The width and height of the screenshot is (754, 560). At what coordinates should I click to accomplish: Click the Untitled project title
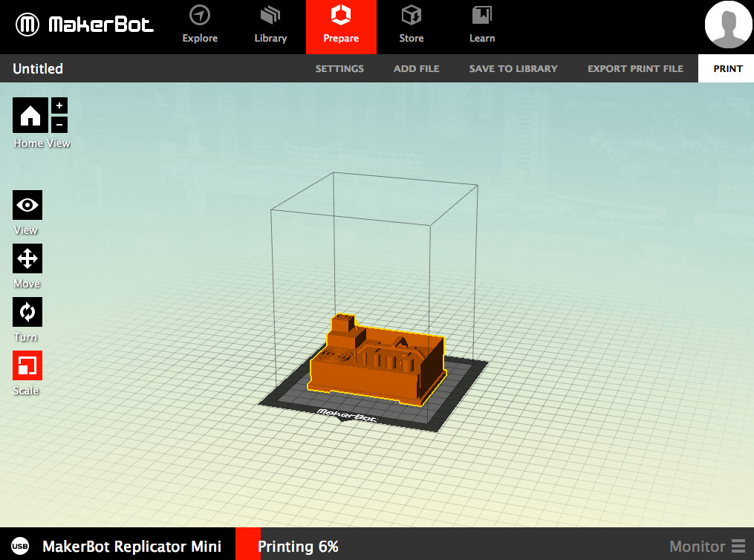point(38,69)
